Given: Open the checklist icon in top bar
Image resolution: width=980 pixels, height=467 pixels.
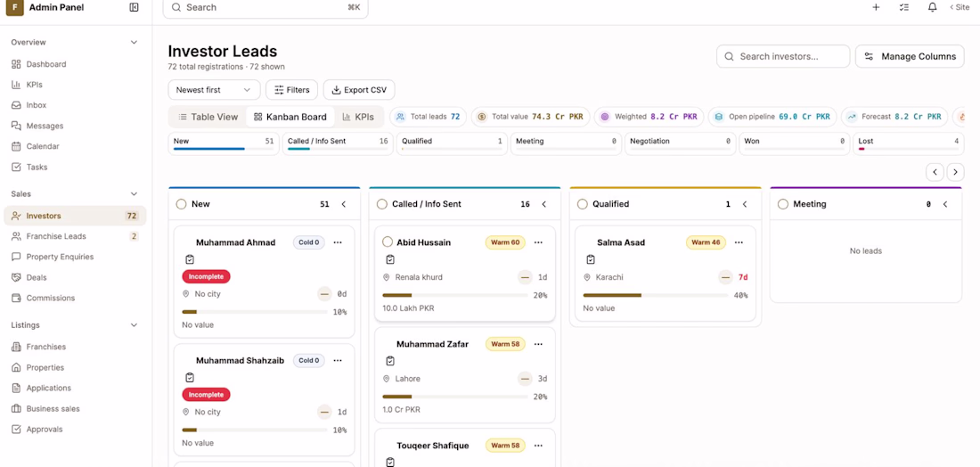Looking at the screenshot, I should tap(903, 7).
